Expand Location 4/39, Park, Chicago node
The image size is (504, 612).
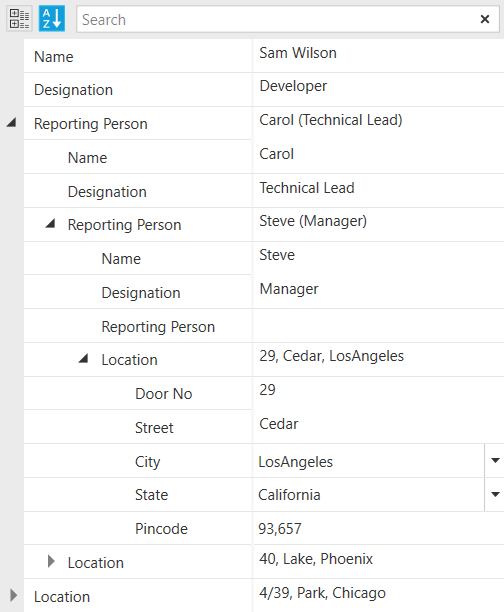click(13, 596)
